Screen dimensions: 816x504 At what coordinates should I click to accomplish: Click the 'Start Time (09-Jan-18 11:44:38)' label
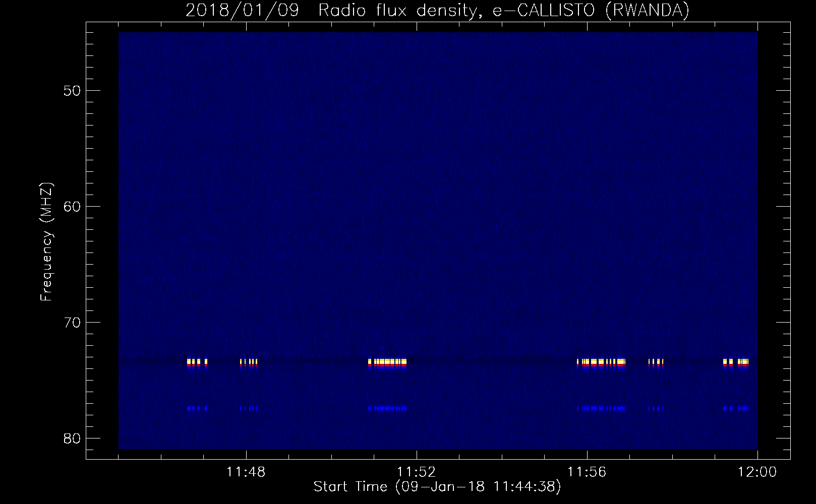[x=437, y=487]
